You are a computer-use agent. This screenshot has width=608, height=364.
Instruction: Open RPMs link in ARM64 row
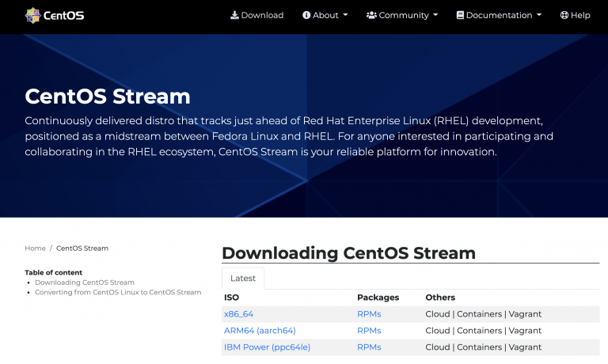(x=369, y=331)
